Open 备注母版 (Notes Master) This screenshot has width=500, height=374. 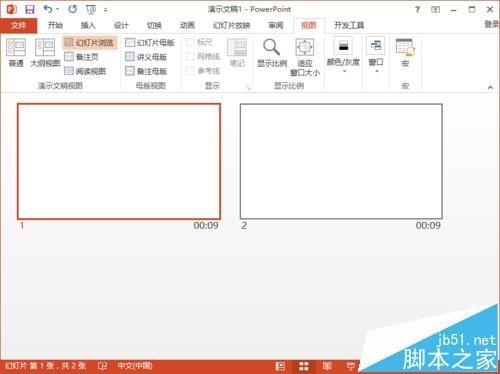click(146, 71)
